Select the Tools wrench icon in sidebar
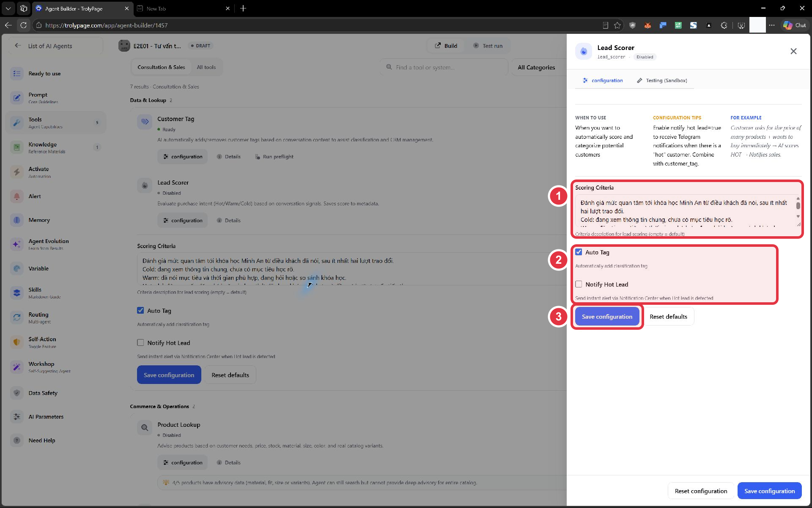This screenshot has height=508, width=812. click(x=16, y=123)
